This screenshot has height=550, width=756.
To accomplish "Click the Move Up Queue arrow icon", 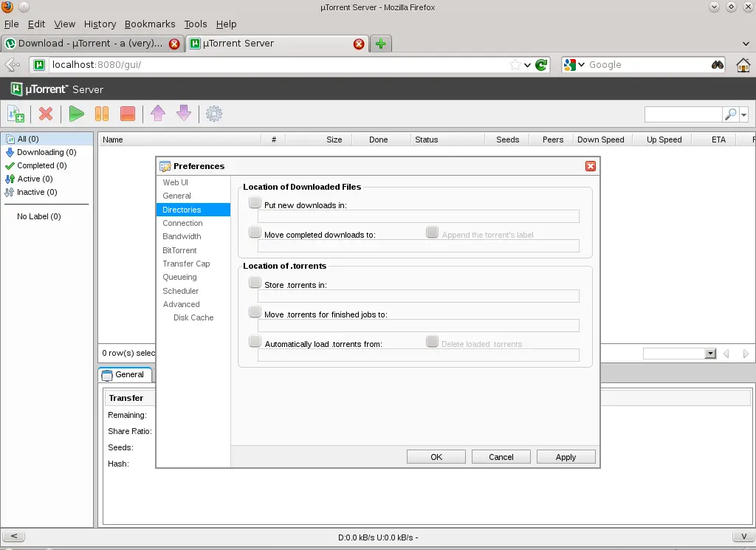I will tap(158, 114).
